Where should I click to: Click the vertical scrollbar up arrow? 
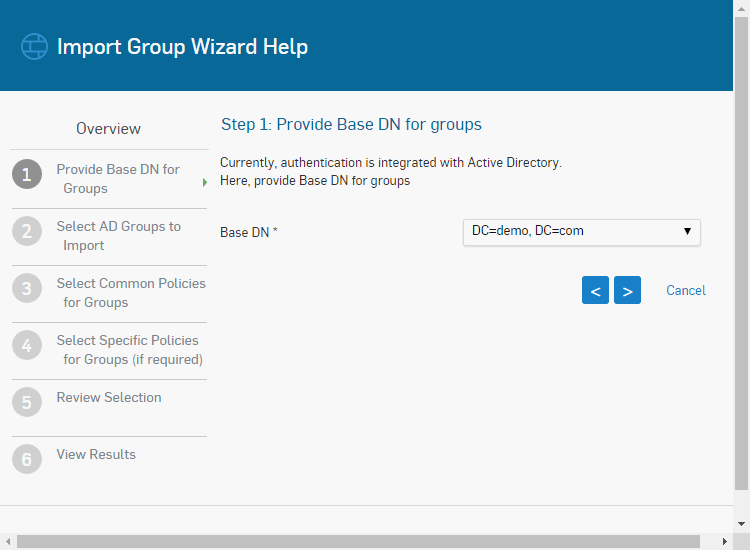[x=741, y=8]
